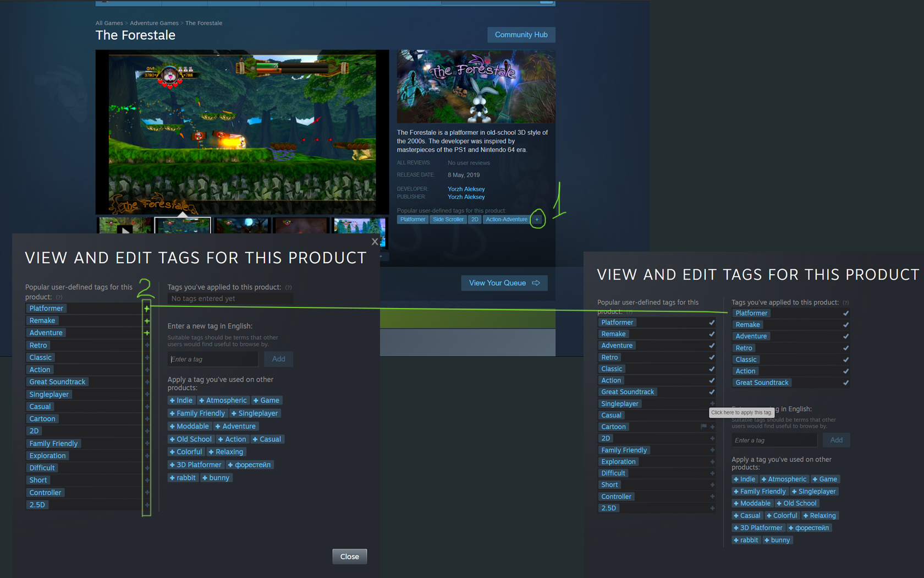Add the Cartoon tag in left dialog
Screen dimensions: 924x578
(x=147, y=419)
